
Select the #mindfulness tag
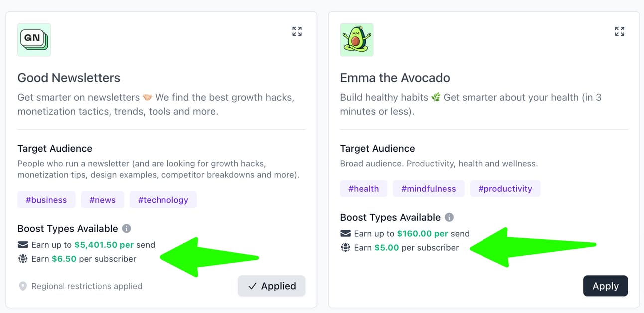point(428,189)
